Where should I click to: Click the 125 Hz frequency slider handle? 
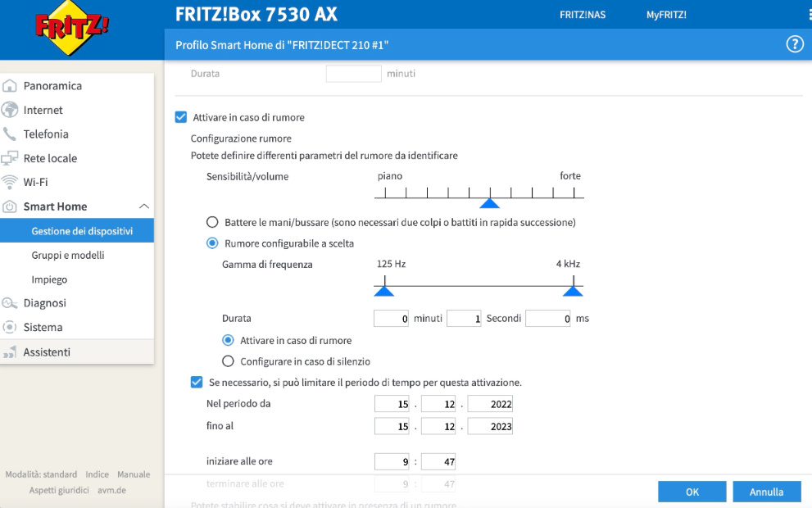pos(383,291)
